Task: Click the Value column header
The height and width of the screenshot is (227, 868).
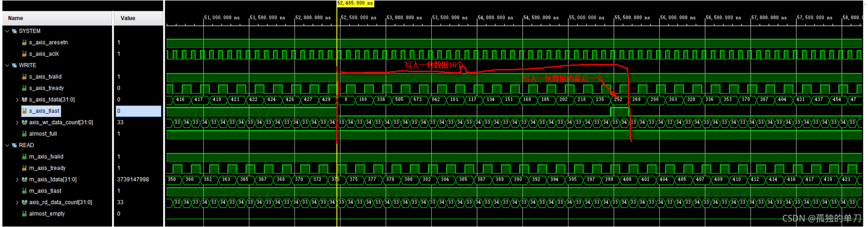Action: click(x=128, y=18)
